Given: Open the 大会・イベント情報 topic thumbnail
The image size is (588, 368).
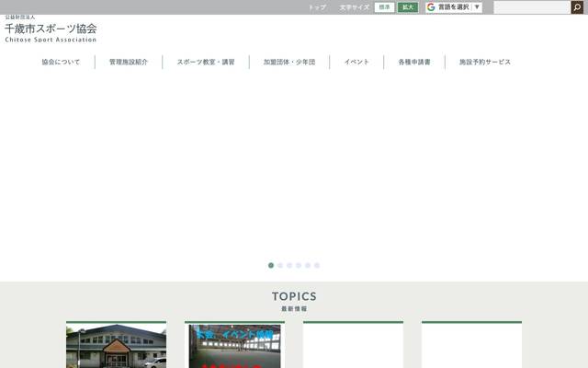Looking at the screenshot, I should [235, 346].
